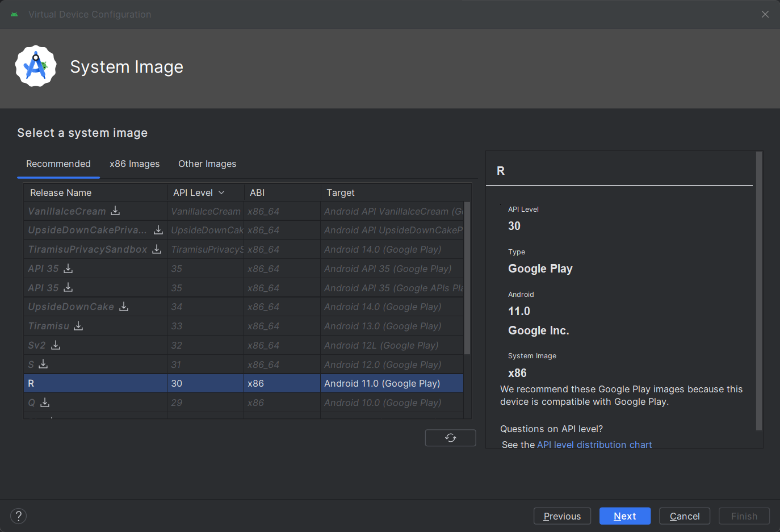Download the TiramisuPrivacySandbox system image
Screen dimensions: 780x532
coord(157,249)
